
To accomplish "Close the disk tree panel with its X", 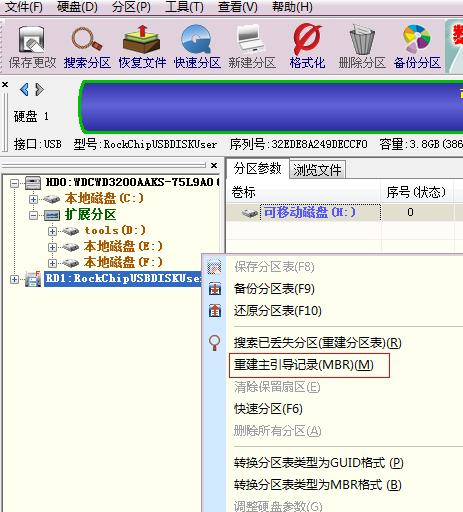I will point(214,165).
